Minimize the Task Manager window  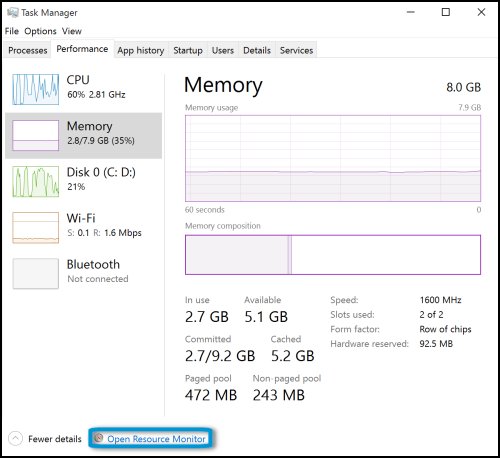(x=411, y=12)
